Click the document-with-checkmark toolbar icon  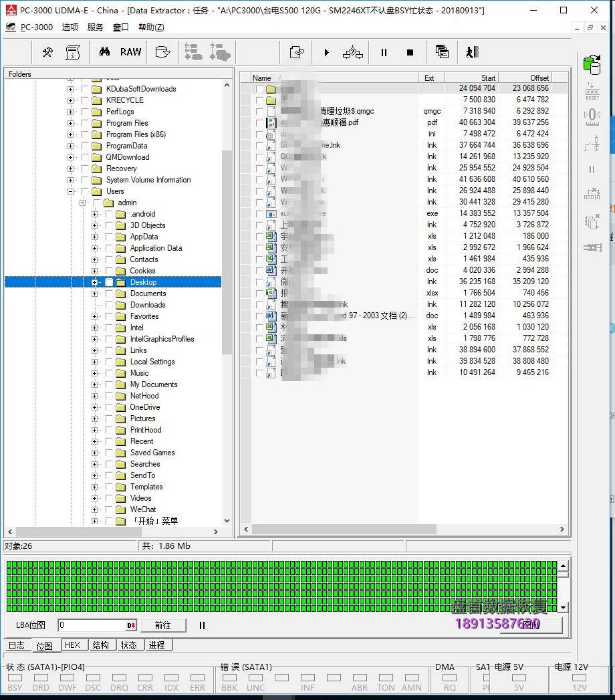pos(297,52)
